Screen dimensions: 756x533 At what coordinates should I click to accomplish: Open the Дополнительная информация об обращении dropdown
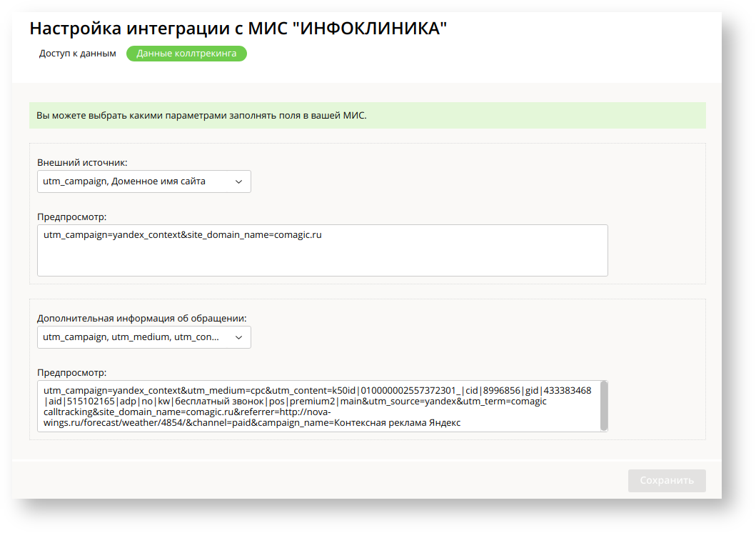pyautogui.click(x=143, y=337)
